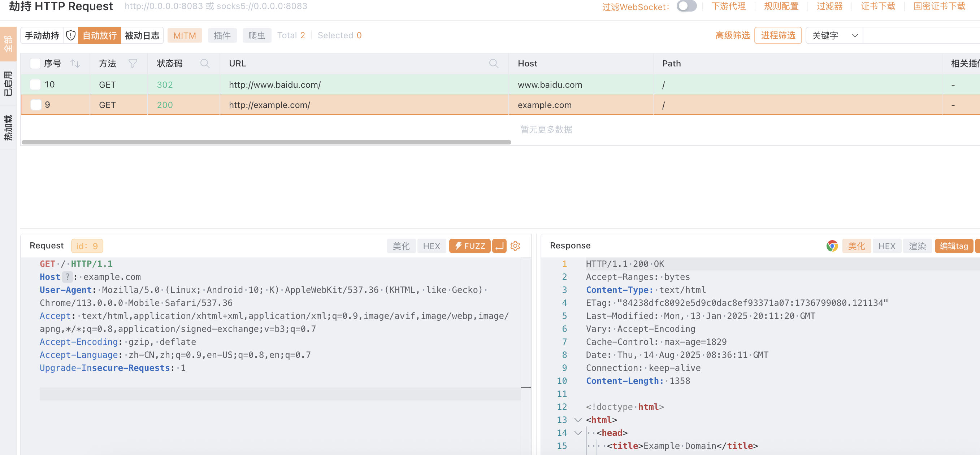The width and height of the screenshot is (980, 455).
Task: Click 证书下载 link
Action: click(x=878, y=6)
